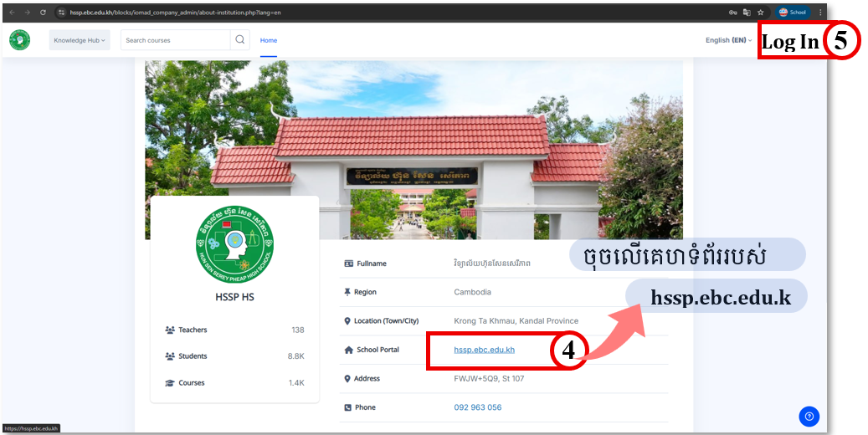Click inside the Search courses field
Screen dimensions: 868x435
tap(176, 40)
